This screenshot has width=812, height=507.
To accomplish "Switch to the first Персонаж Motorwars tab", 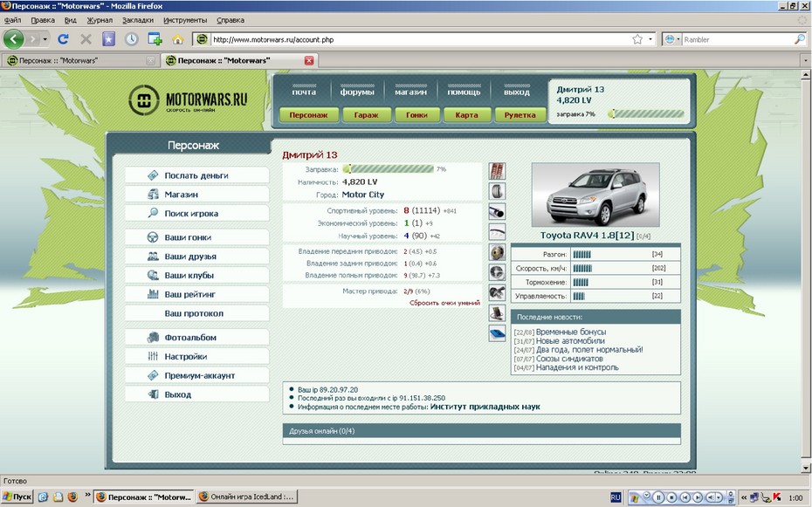I will pyautogui.click(x=80, y=60).
